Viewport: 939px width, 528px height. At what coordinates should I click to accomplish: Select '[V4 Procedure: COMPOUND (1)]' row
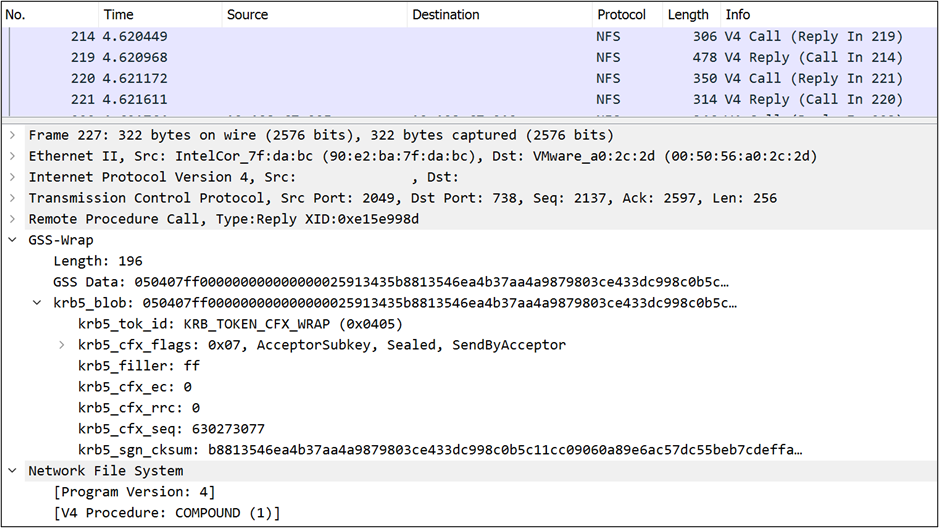click(x=166, y=513)
